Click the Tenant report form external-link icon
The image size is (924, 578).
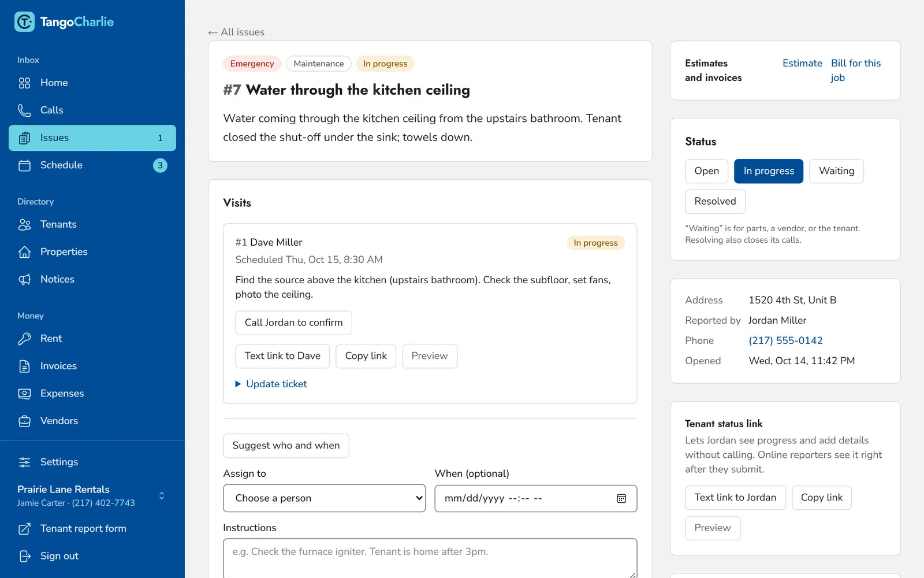[x=24, y=529]
